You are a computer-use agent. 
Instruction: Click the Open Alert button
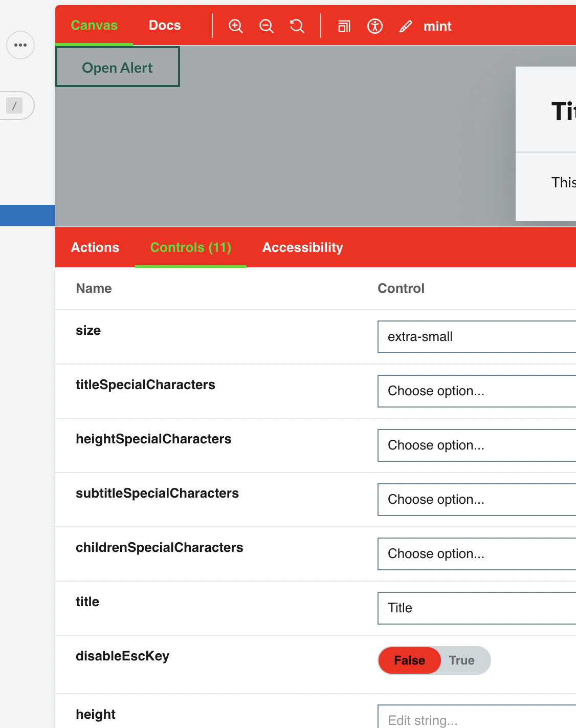[117, 67]
